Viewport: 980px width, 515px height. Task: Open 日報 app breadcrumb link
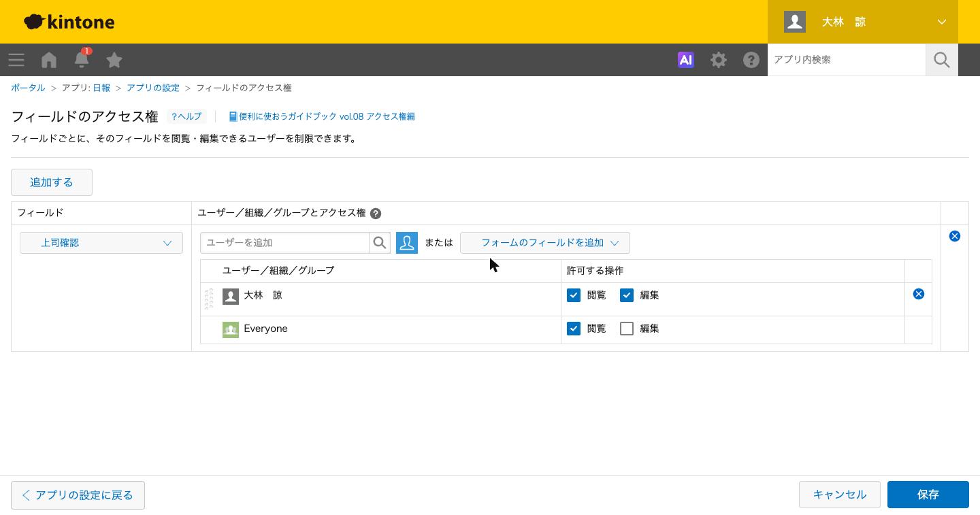pos(101,88)
